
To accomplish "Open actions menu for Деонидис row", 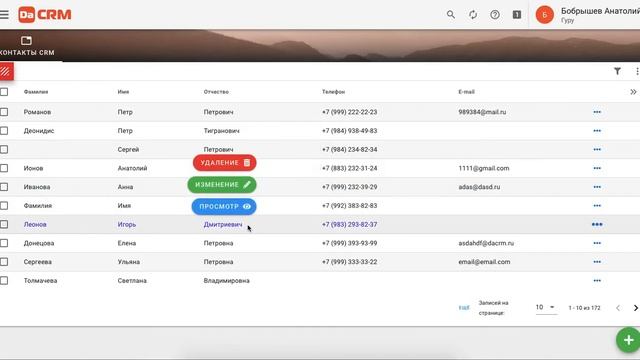I will pyautogui.click(x=597, y=131).
